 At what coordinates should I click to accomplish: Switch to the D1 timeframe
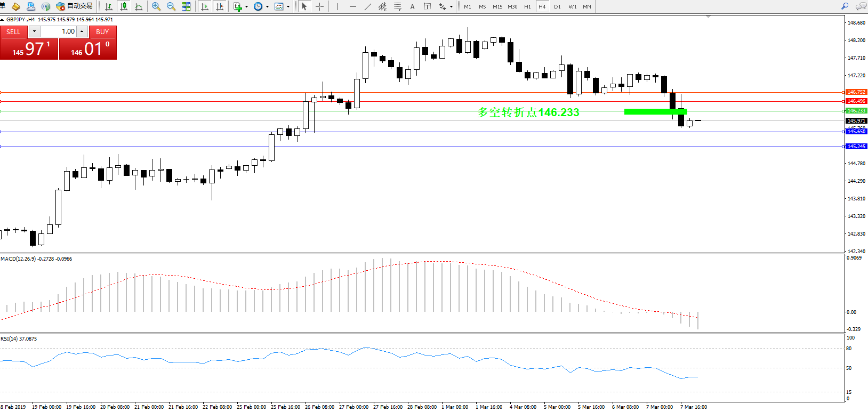click(557, 6)
